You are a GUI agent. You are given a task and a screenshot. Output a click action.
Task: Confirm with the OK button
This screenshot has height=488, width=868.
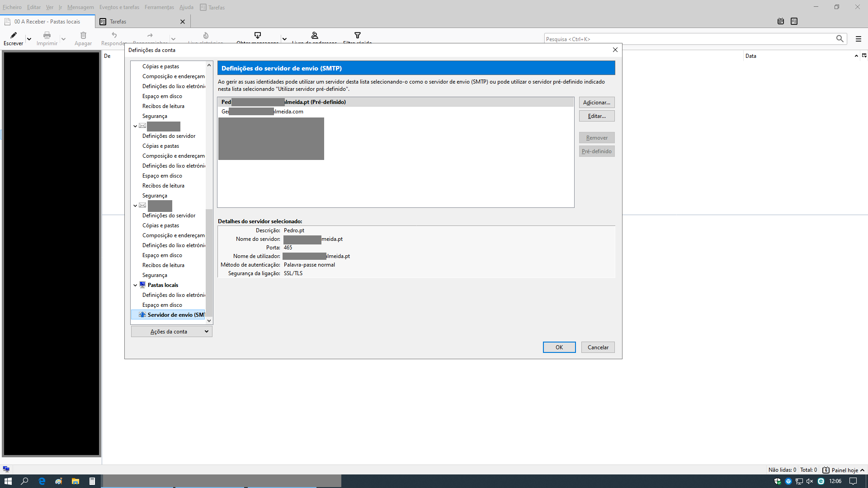pos(559,347)
